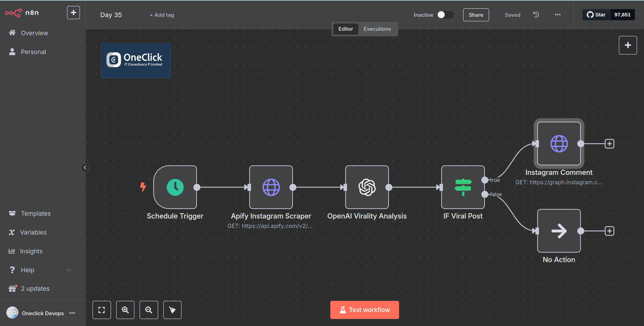Select the Instagram Comment node
Viewport: 644px width, 326px height.
[x=559, y=143]
